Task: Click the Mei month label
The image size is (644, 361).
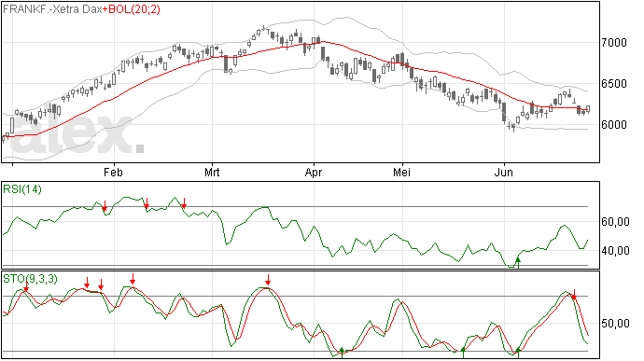Action: tap(401, 172)
